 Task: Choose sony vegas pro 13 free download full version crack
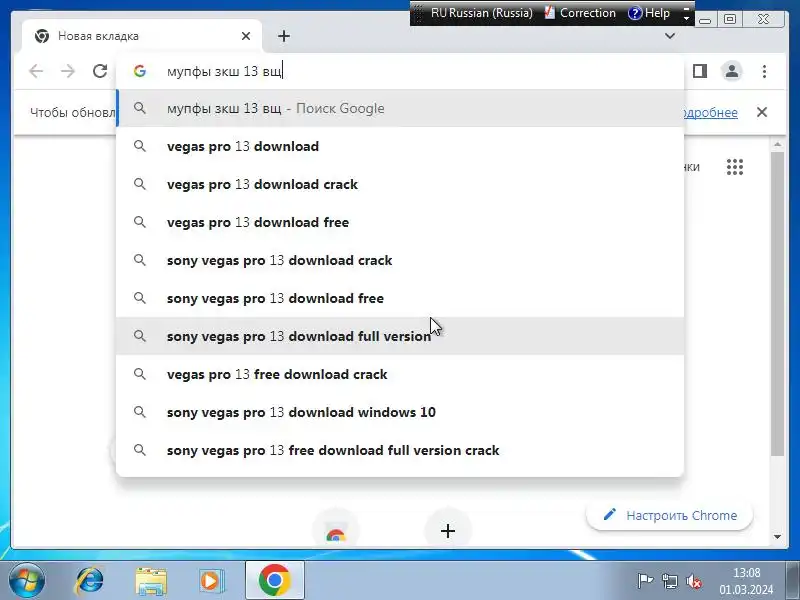(400, 450)
